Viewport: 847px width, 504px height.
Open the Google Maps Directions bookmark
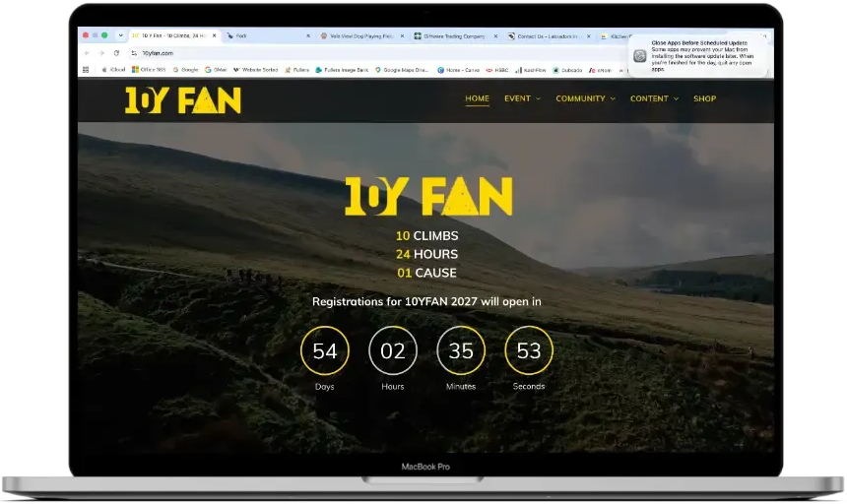[x=402, y=70]
